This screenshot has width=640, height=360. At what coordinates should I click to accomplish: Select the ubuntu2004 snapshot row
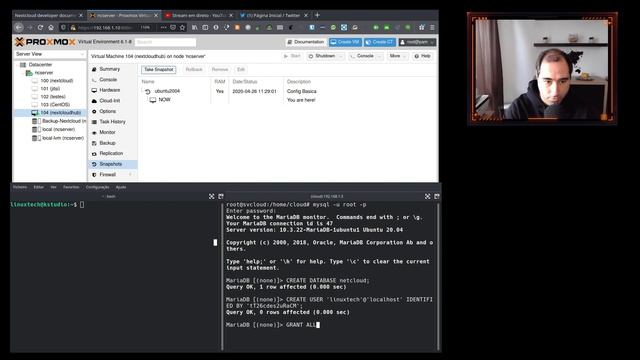(x=288, y=91)
